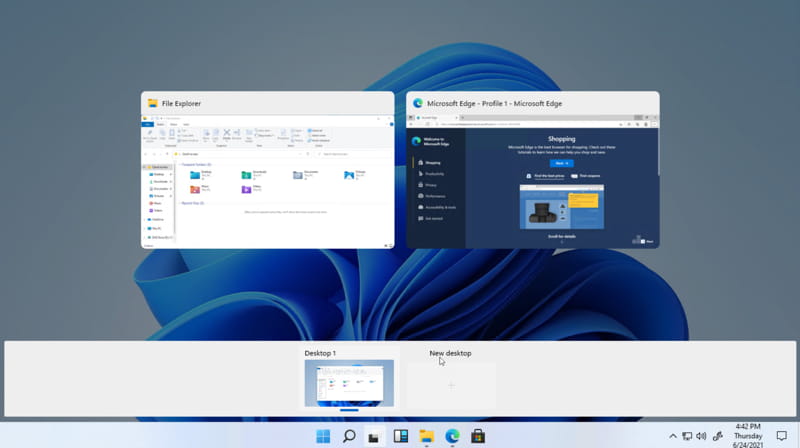800x448 pixels.
Task: Launch Microsoft Edge from the taskbar
Action: tap(452, 436)
